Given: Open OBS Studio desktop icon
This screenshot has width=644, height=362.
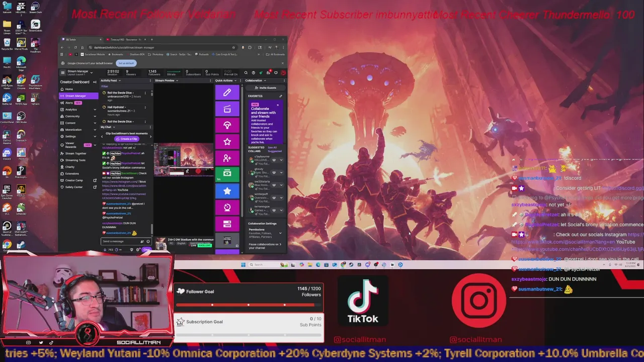Looking at the screenshot, I should point(21,117).
